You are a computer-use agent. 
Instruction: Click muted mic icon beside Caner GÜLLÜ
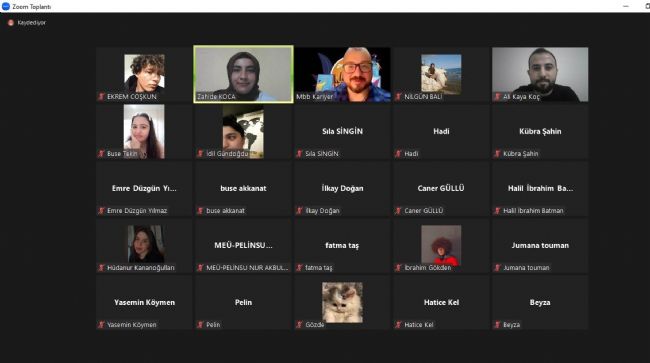point(398,211)
